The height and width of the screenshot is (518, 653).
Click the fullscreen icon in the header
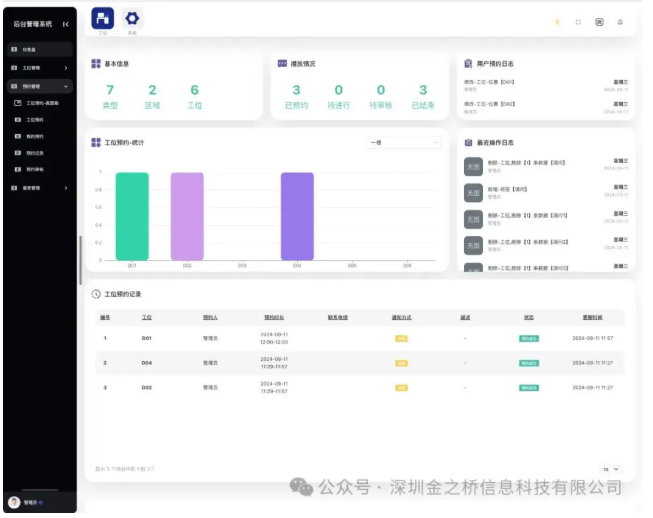[x=578, y=22]
